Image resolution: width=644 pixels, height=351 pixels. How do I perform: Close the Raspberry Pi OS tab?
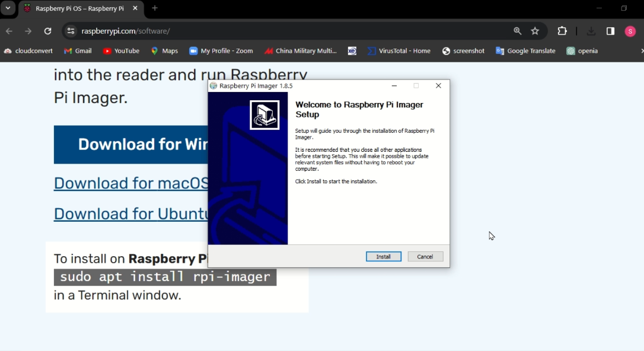pyautogui.click(x=135, y=8)
